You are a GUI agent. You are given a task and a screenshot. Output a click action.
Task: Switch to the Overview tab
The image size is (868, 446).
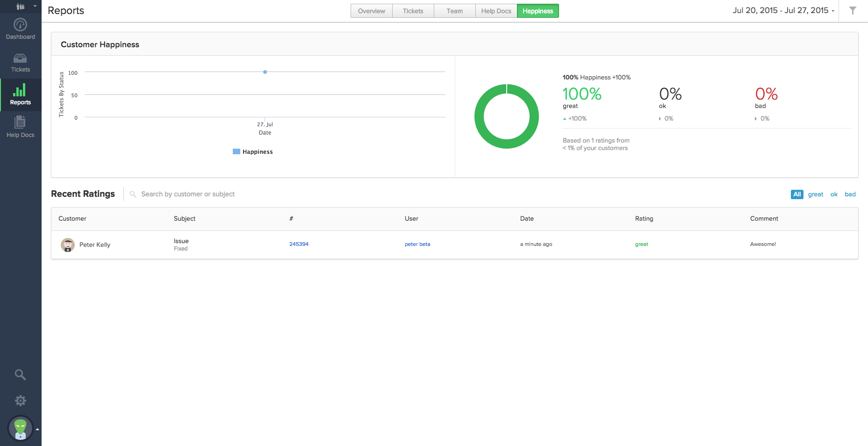(x=371, y=10)
